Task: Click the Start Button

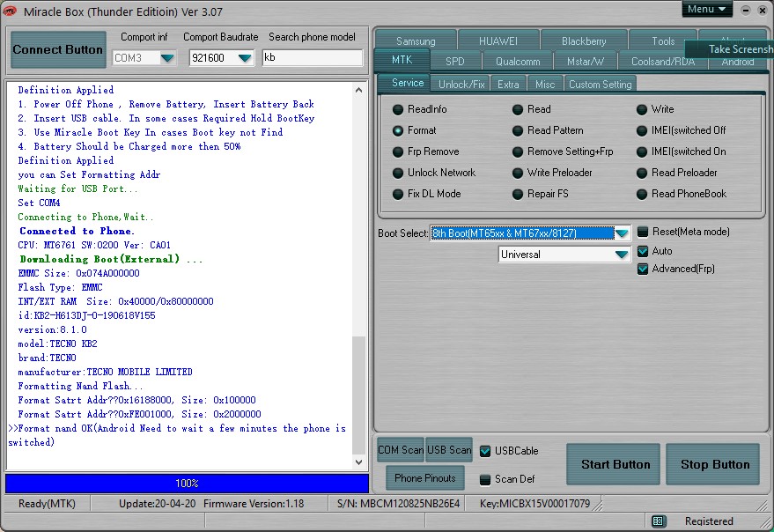Action: tap(615, 464)
